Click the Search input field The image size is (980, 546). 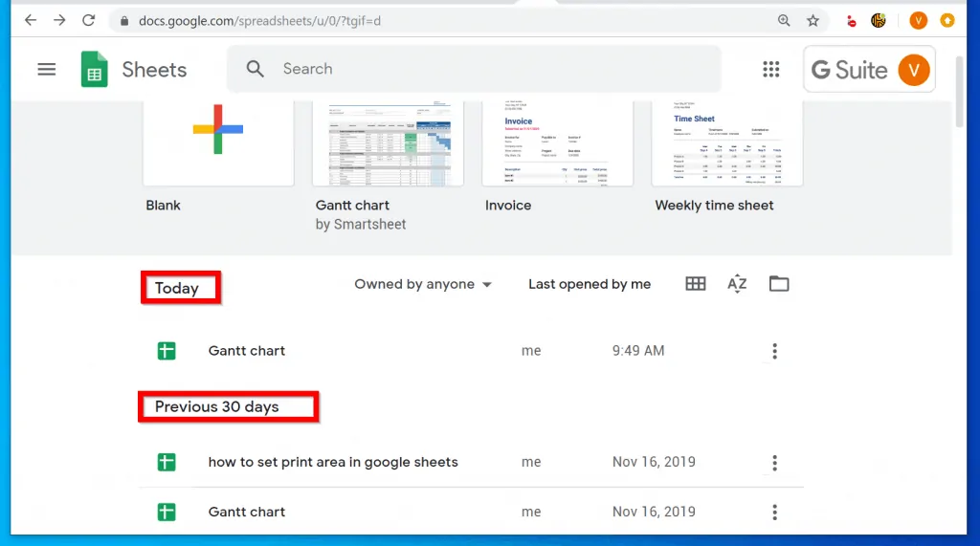[474, 69]
